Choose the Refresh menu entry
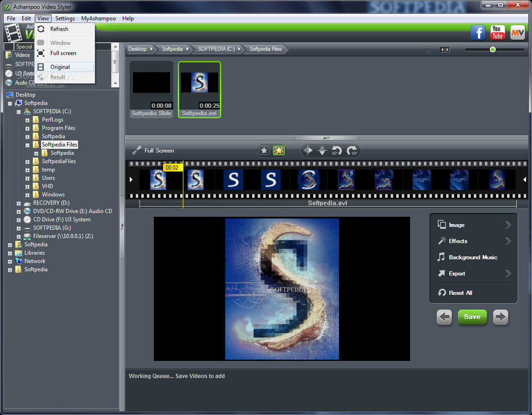 65,29
